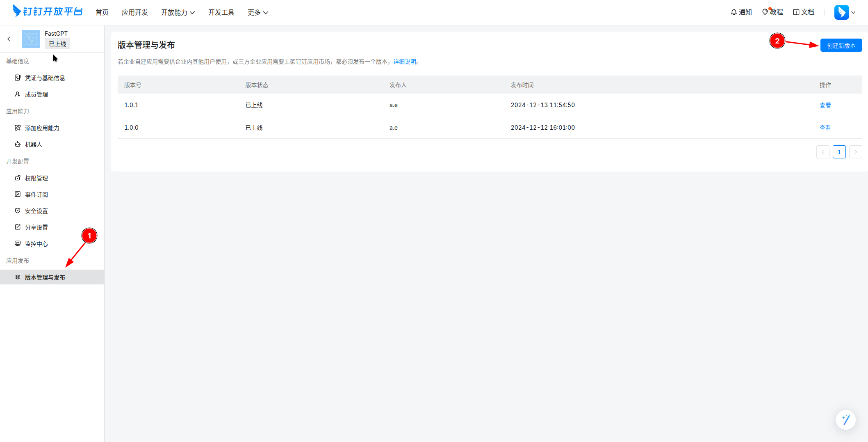The height and width of the screenshot is (442, 868).
Task: Select the 开发工具 menu item
Action: [x=221, y=12]
